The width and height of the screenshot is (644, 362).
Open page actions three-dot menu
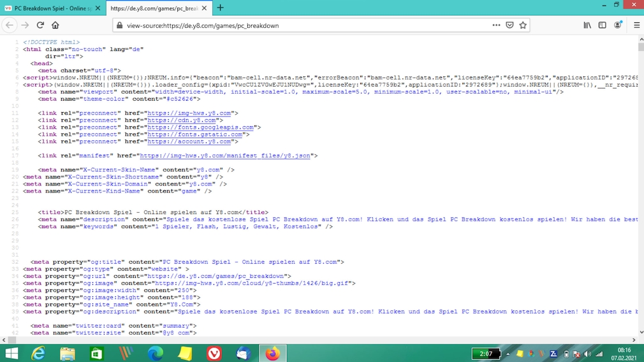pyautogui.click(x=496, y=25)
